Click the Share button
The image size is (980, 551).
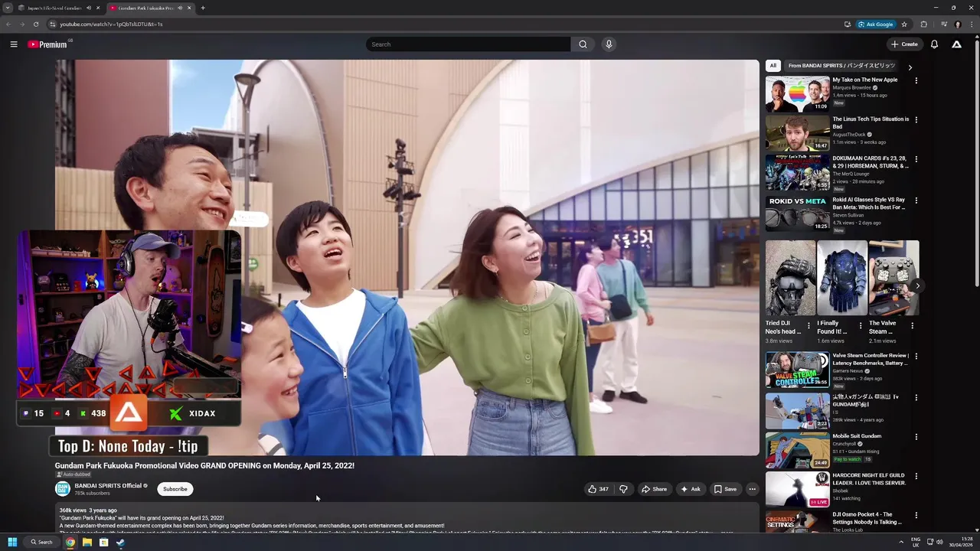click(654, 489)
